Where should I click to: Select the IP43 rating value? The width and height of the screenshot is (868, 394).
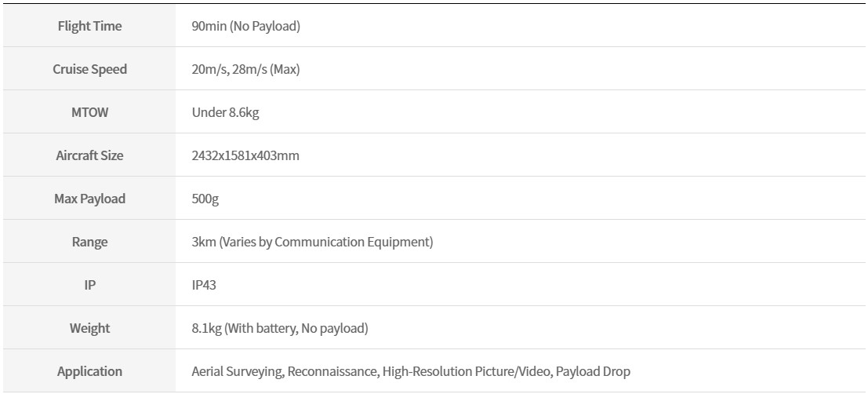coord(204,286)
